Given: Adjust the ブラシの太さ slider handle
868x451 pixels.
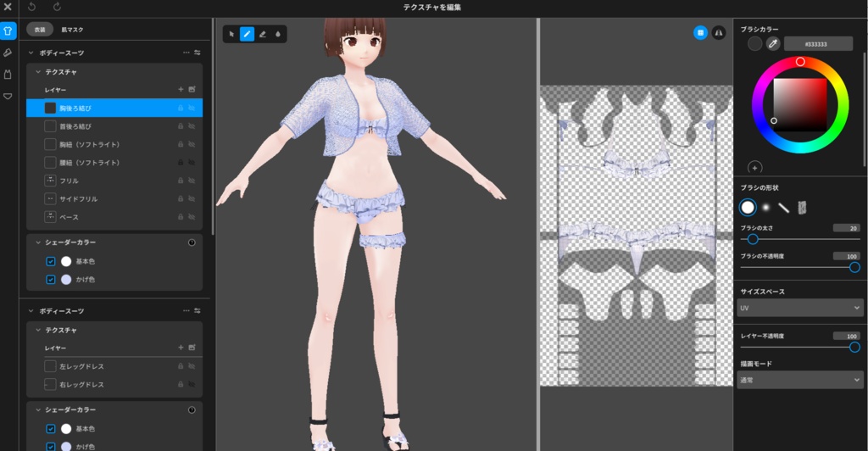Looking at the screenshot, I should [753, 240].
